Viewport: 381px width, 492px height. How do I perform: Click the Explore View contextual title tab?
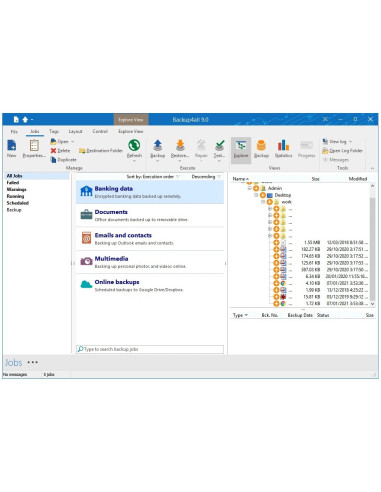pyautogui.click(x=131, y=119)
